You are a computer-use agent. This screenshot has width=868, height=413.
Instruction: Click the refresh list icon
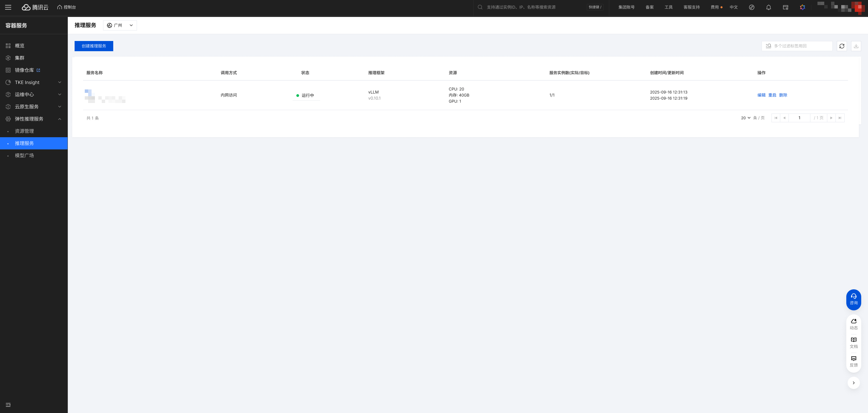(x=842, y=46)
